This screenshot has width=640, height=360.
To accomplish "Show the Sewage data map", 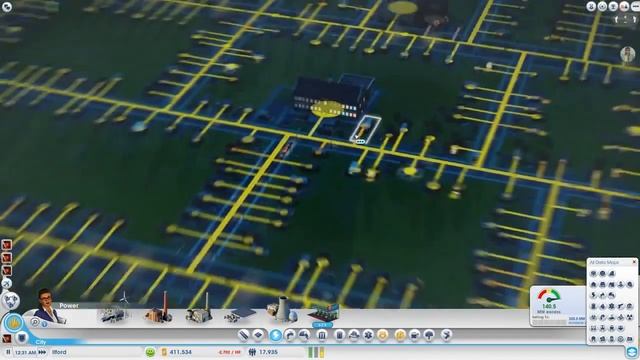I will pyautogui.click(x=612, y=295).
